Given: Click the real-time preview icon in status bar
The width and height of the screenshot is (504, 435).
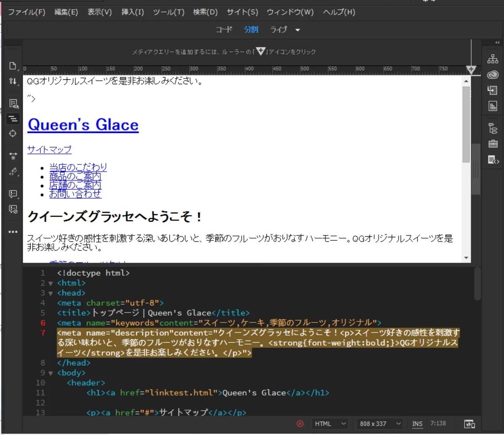Looking at the screenshot, I should pos(469,424).
